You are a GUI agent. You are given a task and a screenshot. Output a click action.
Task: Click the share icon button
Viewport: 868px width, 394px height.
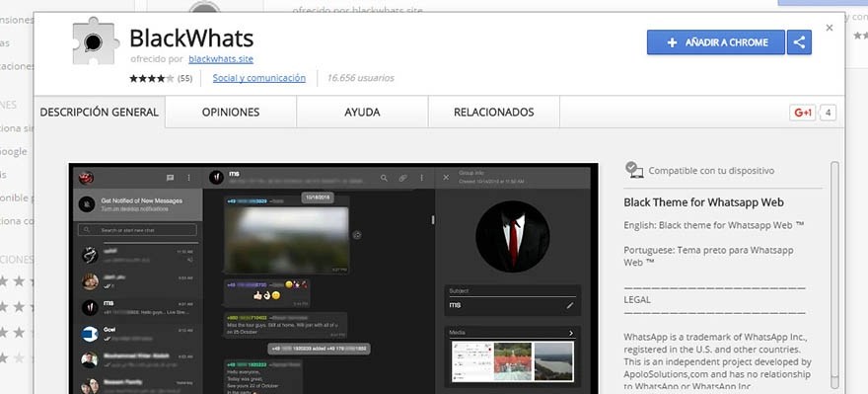(799, 42)
